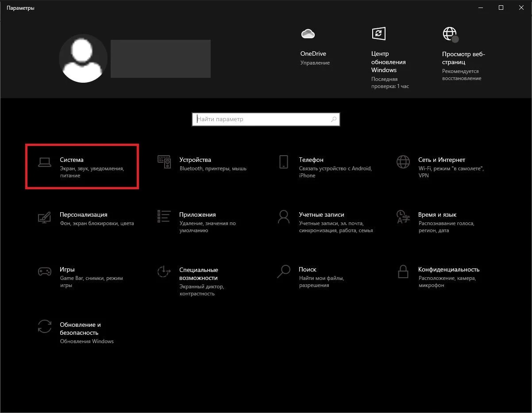The image size is (532, 413).
Task: Click 'Удаление, значения по умолчанию' description
Action: click(x=208, y=227)
